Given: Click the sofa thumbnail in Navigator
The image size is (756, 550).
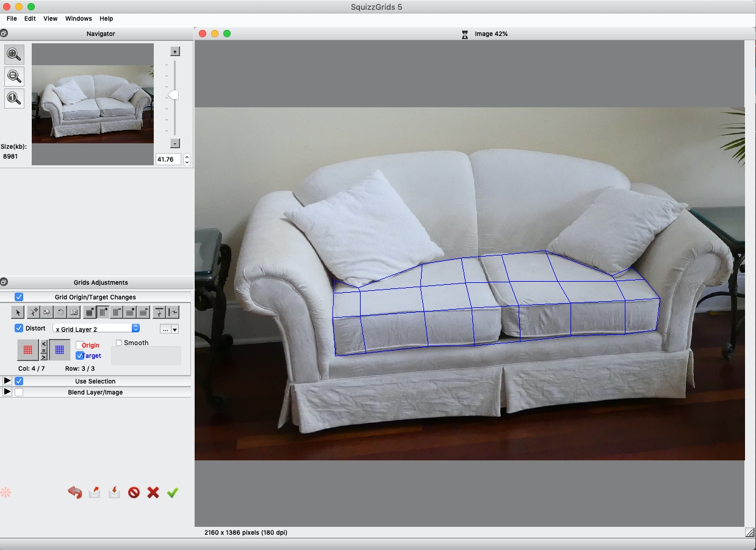Looking at the screenshot, I should 93,104.
